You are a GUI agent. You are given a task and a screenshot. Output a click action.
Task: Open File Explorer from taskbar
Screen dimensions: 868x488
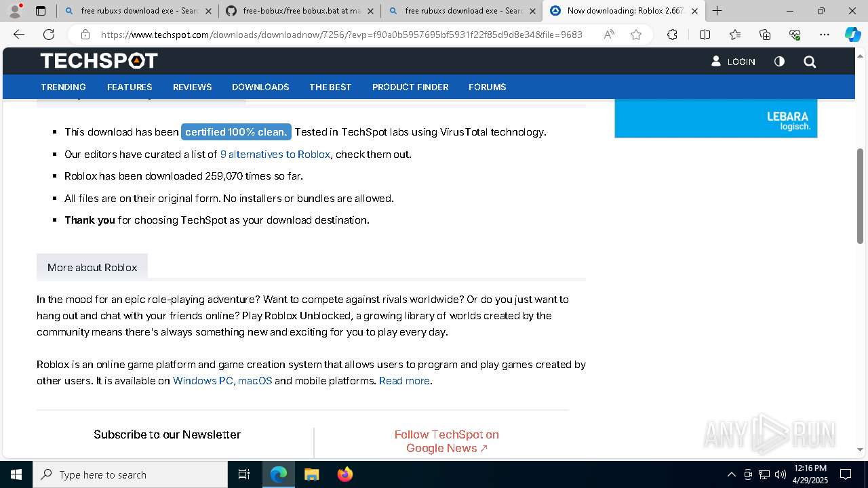pos(311,474)
